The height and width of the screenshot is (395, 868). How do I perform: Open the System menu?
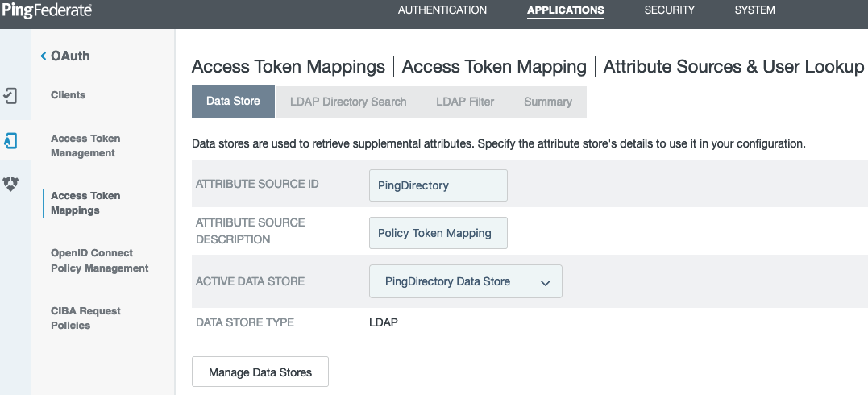tap(754, 10)
